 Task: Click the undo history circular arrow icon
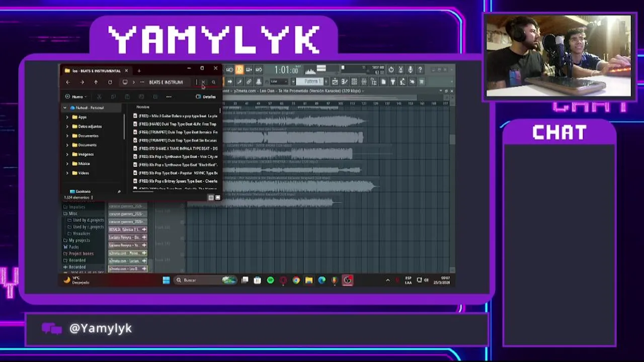(391, 70)
